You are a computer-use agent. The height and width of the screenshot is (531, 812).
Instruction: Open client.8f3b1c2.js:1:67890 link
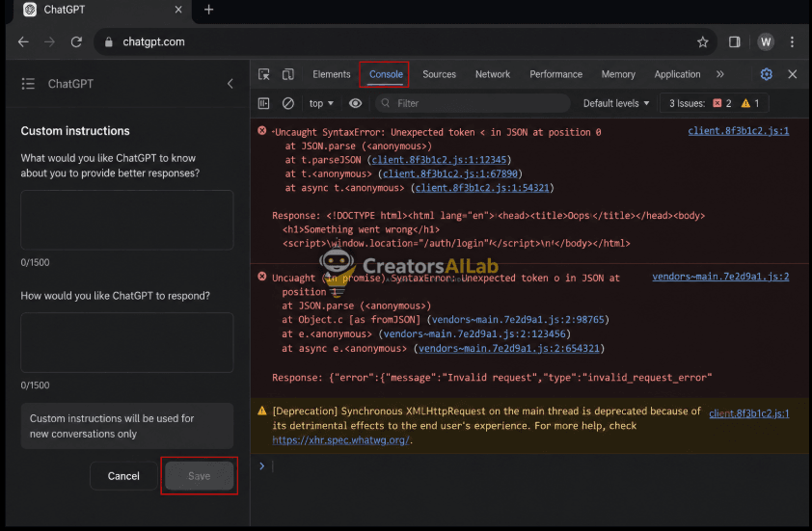[450, 173]
